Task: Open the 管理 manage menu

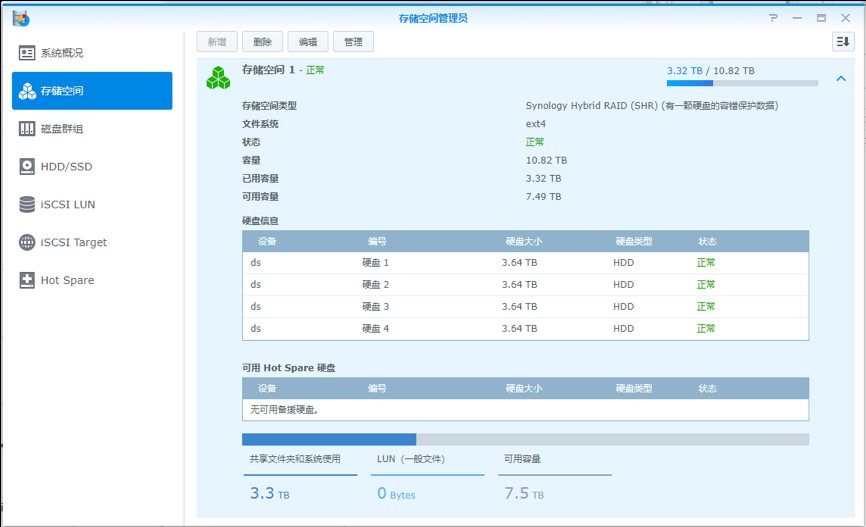Action: 353,42
